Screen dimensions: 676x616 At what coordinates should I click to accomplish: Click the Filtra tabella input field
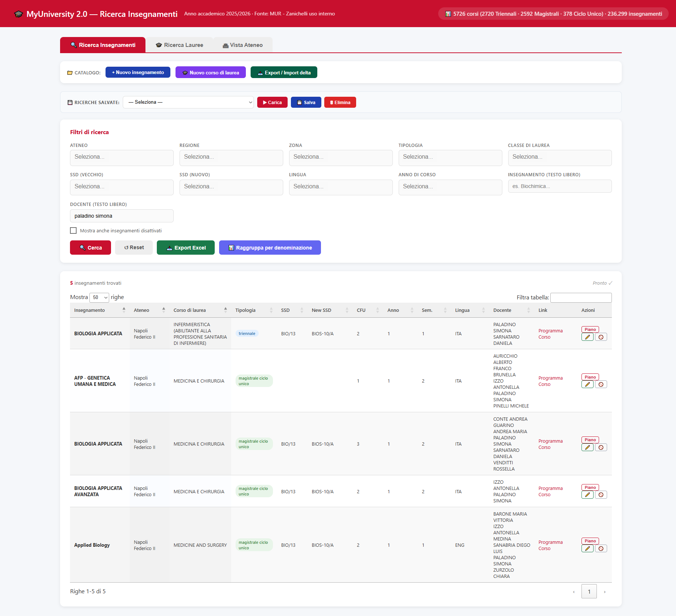pos(581,298)
